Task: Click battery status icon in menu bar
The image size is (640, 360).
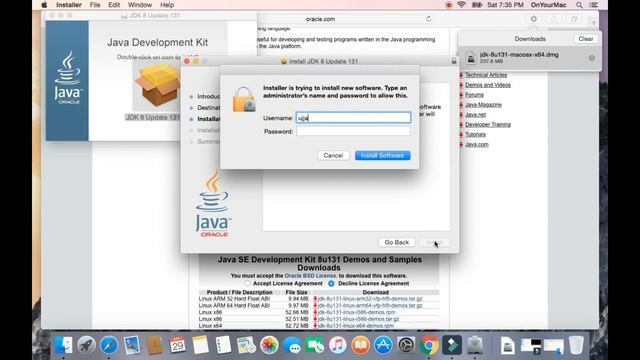Action: tap(476, 5)
